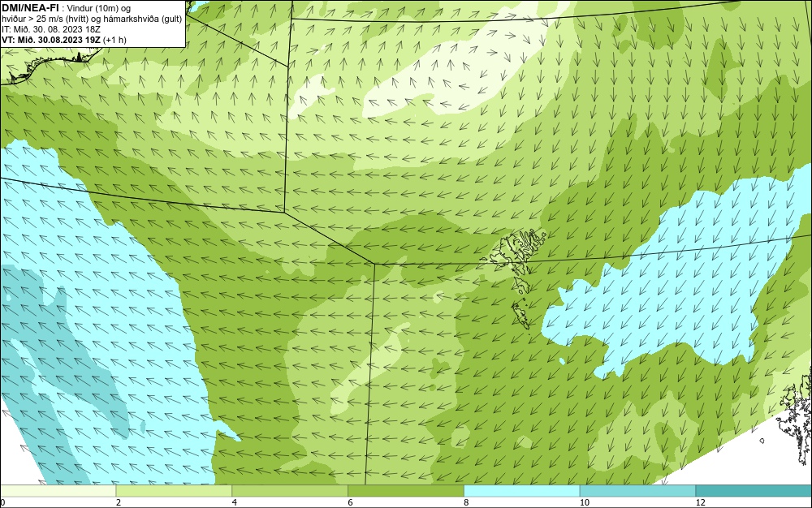Click the DMI/NEA-FI title text
812x508 pixels.
(x=30, y=8)
